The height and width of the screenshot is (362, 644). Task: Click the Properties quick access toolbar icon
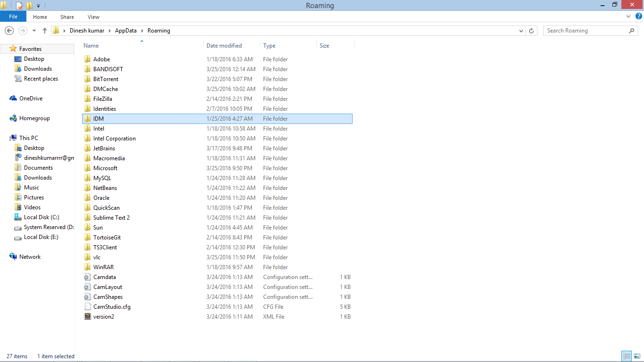tap(19, 6)
